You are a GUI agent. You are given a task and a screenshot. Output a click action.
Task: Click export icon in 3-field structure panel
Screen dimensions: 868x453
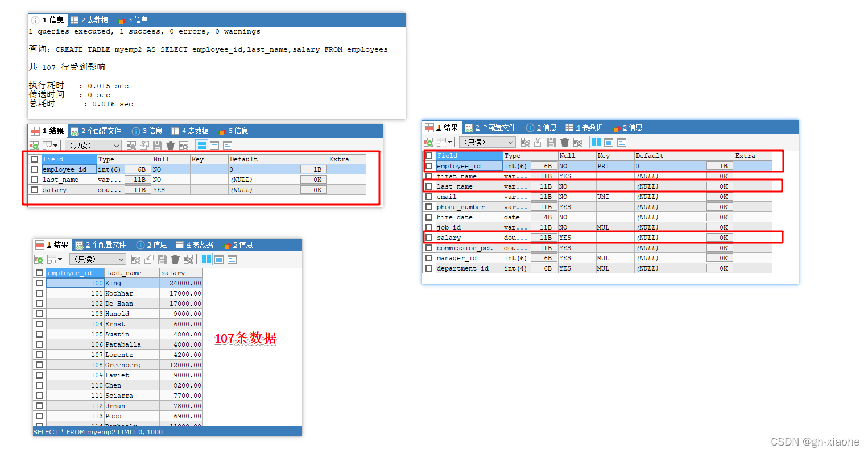point(34,146)
